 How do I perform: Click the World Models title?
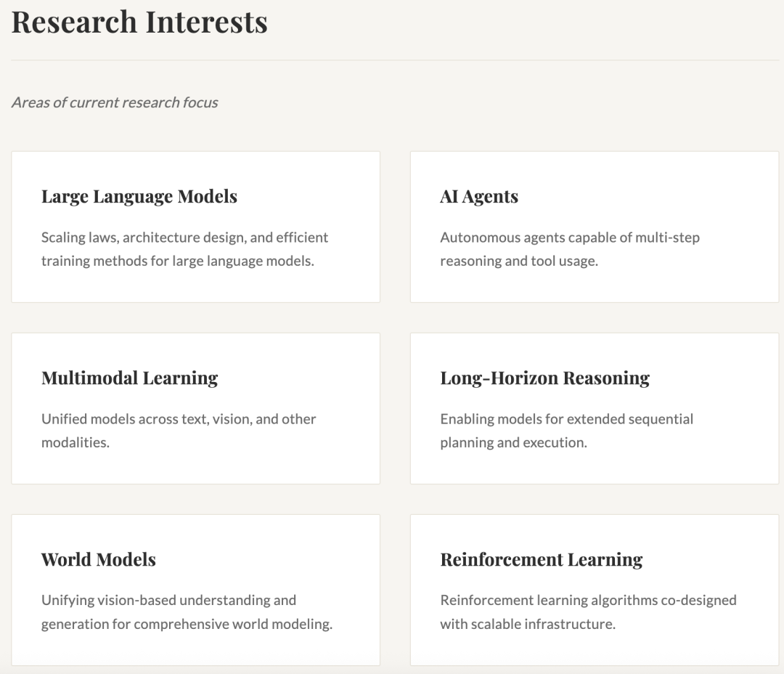click(99, 559)
